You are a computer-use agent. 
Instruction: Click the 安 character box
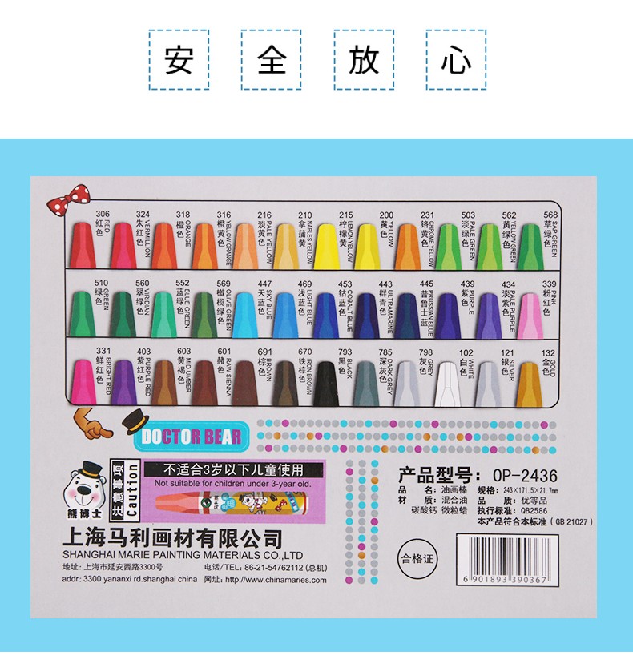point(179,59)
